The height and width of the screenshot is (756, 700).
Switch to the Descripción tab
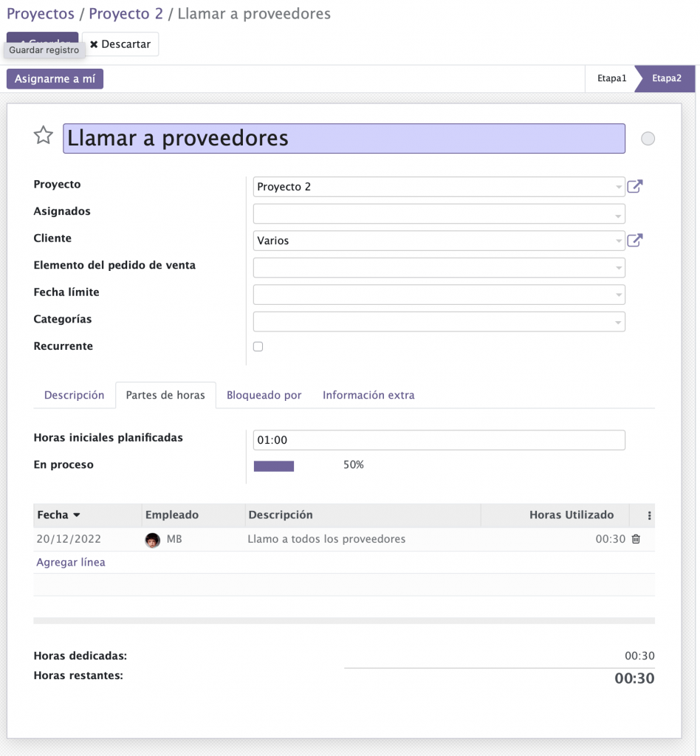(74, 395)
